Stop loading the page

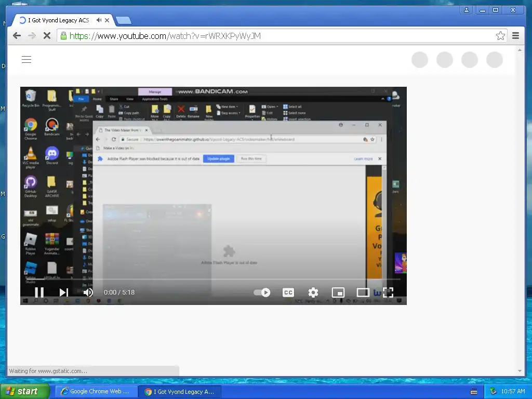[x=47, y=36]
